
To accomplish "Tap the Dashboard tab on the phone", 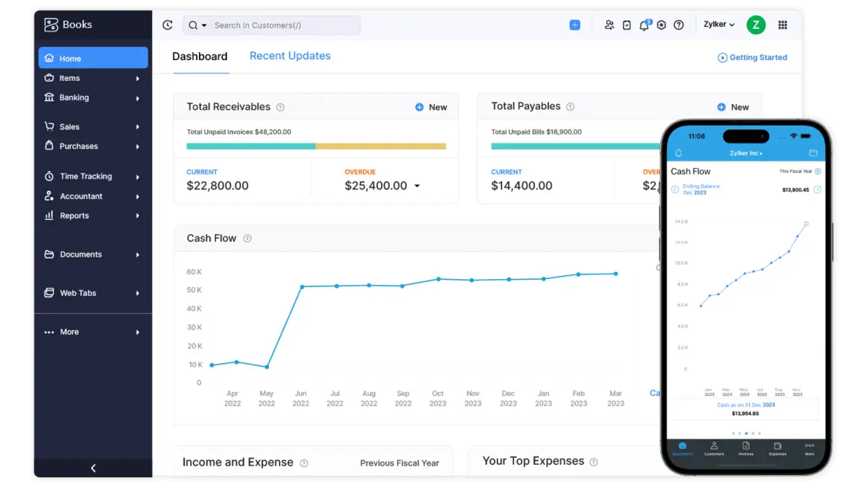I will 682,448.
